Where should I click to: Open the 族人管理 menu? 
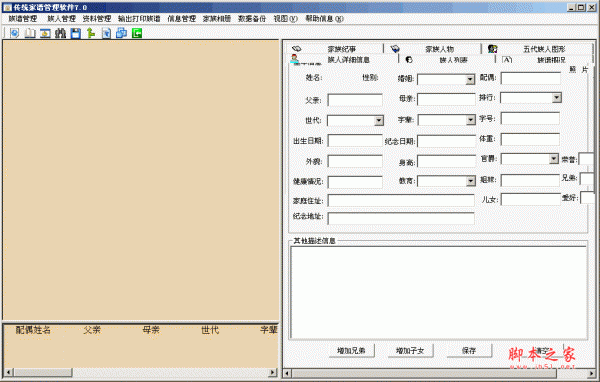tap(61, 18)
